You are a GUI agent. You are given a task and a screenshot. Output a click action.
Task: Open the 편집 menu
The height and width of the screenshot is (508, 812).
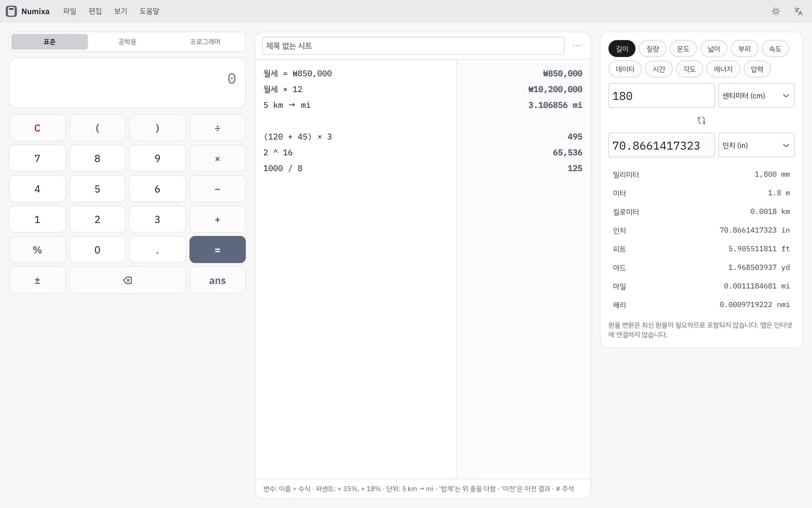pos(95,11)
